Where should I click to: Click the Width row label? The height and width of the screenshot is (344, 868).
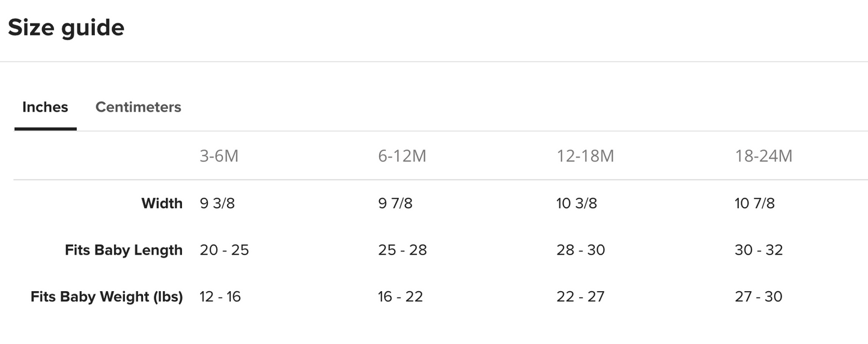pos(162,204)
